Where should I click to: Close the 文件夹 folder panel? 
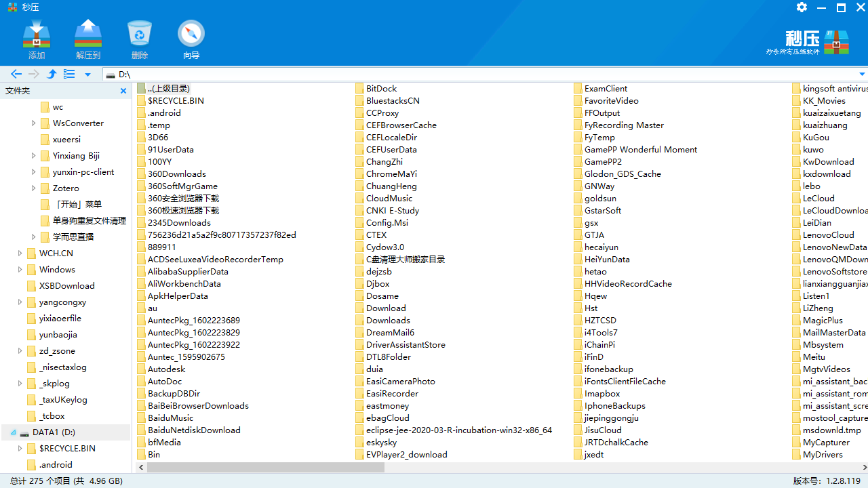pos(123,91)
